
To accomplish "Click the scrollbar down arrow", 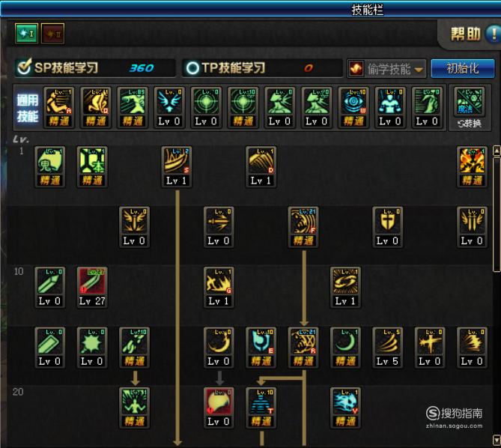I will point(497,440).
